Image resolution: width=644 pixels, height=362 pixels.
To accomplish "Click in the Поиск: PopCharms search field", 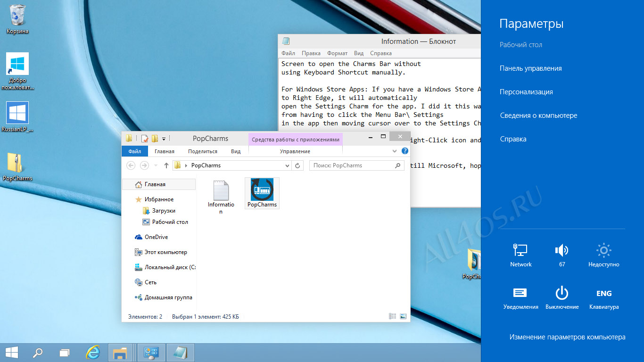I will point(356,165).
